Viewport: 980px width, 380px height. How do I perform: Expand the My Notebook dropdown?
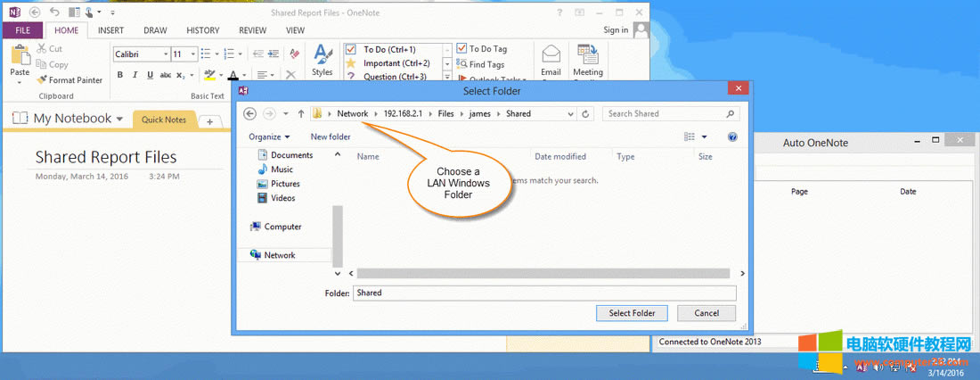click(x=119, y=119)
